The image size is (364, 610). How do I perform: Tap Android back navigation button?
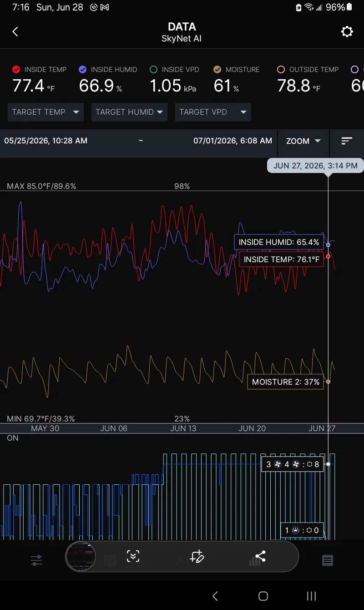tap(215, 596)
